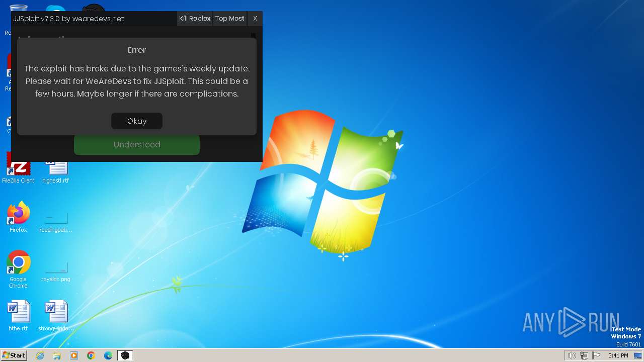The height and width of the screenshot is (362, 644).
Task: Toggle Top Most window option
Action: [x=230, y=19]
